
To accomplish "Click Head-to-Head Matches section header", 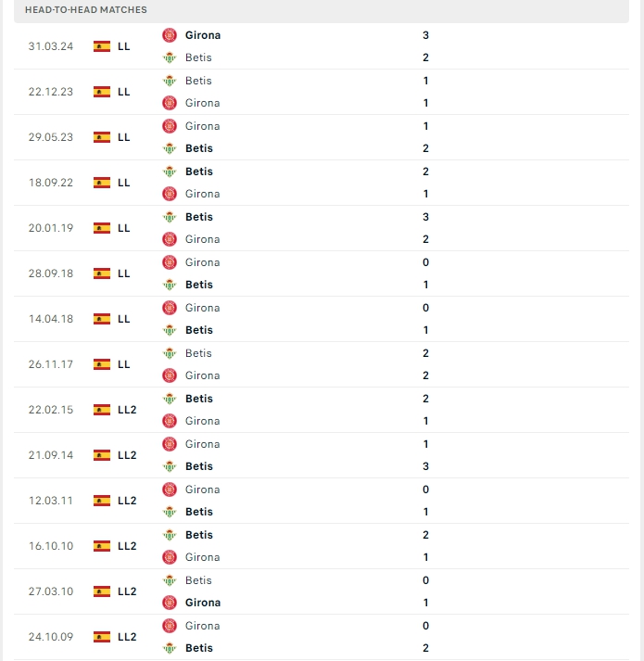I will (86, 9).
